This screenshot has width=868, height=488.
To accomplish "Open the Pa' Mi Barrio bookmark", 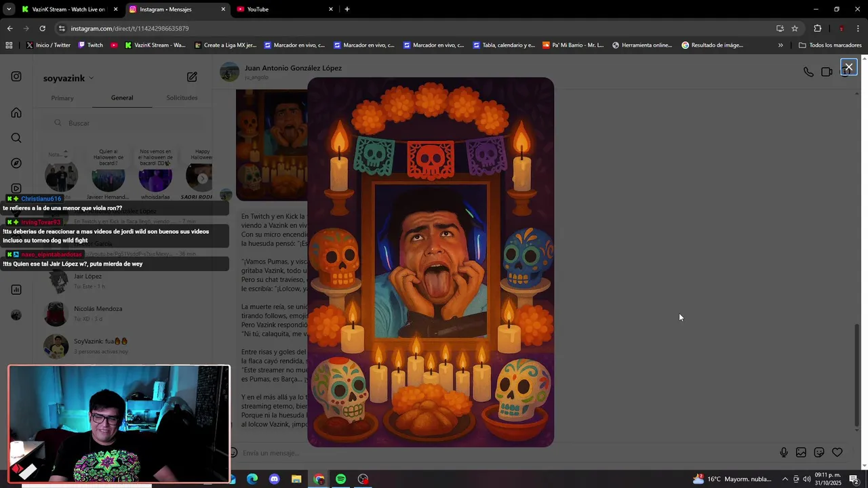I will pos(573,45).
